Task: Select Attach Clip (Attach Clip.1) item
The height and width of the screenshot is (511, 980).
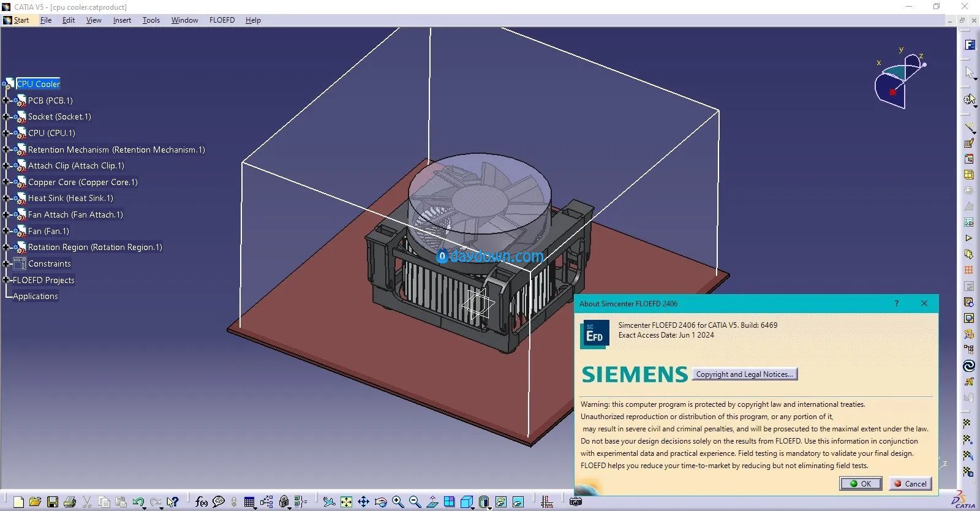Action: [76, 165]
